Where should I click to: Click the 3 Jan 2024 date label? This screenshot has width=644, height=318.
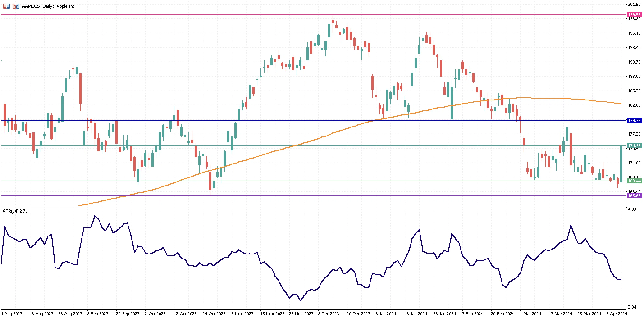tap(386, 313)
